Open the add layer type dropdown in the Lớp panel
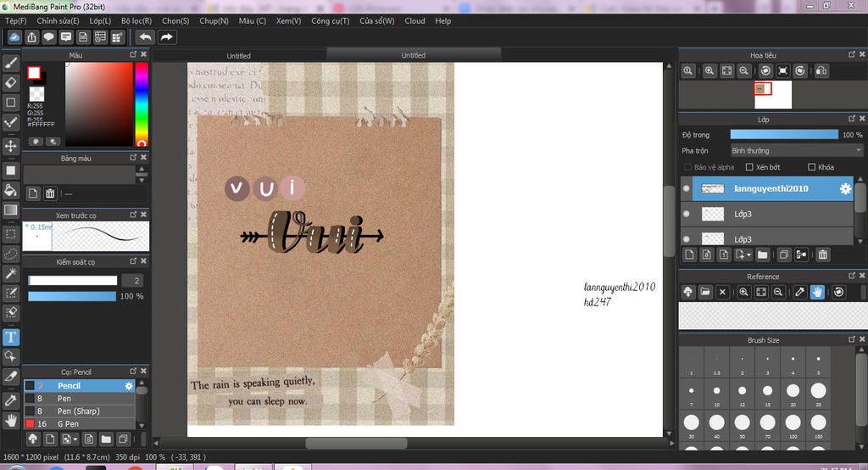The width and height of the screenshot is (868, 470). [x=743, y=255]
